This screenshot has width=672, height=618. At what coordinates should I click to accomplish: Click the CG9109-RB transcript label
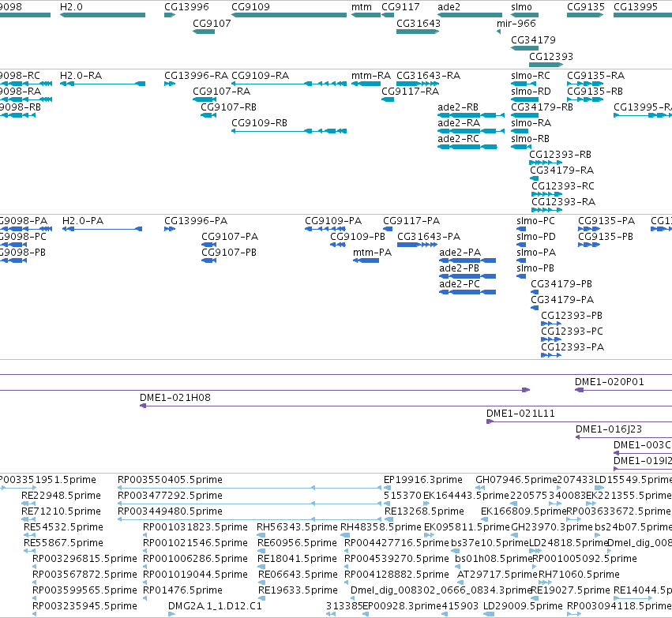coord(259,123)
